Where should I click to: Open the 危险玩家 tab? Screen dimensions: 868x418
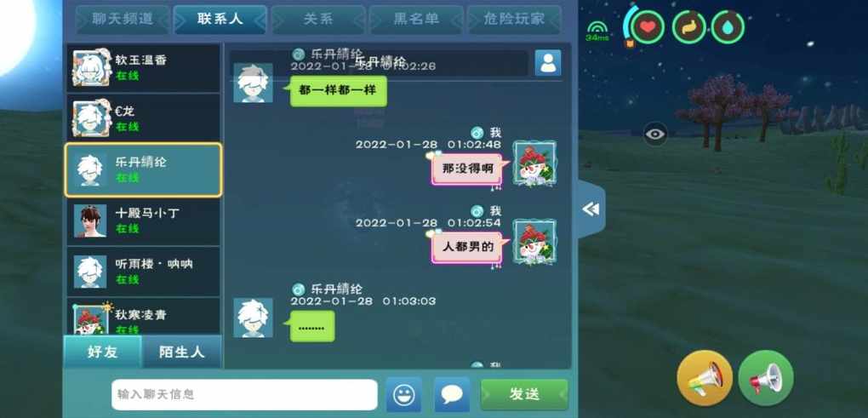click(x=514, y=20)
